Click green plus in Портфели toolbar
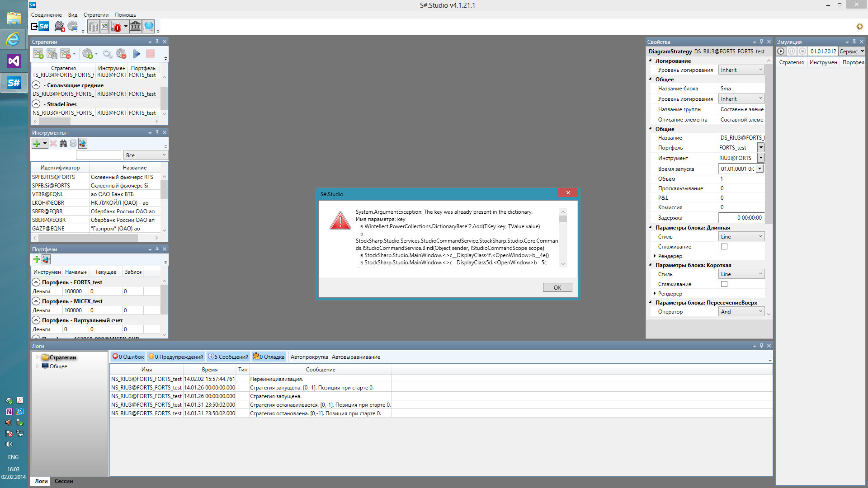 [37, 260]
